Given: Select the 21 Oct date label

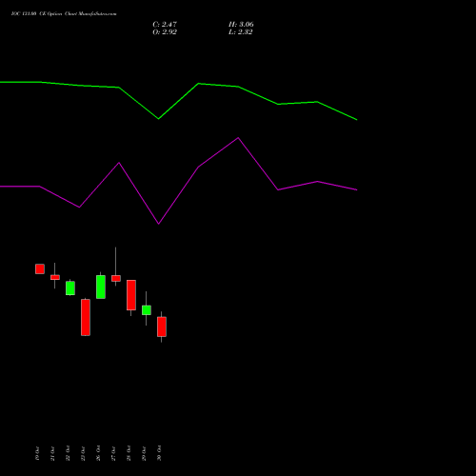Looking at the screenshot, I should (52, 453).
